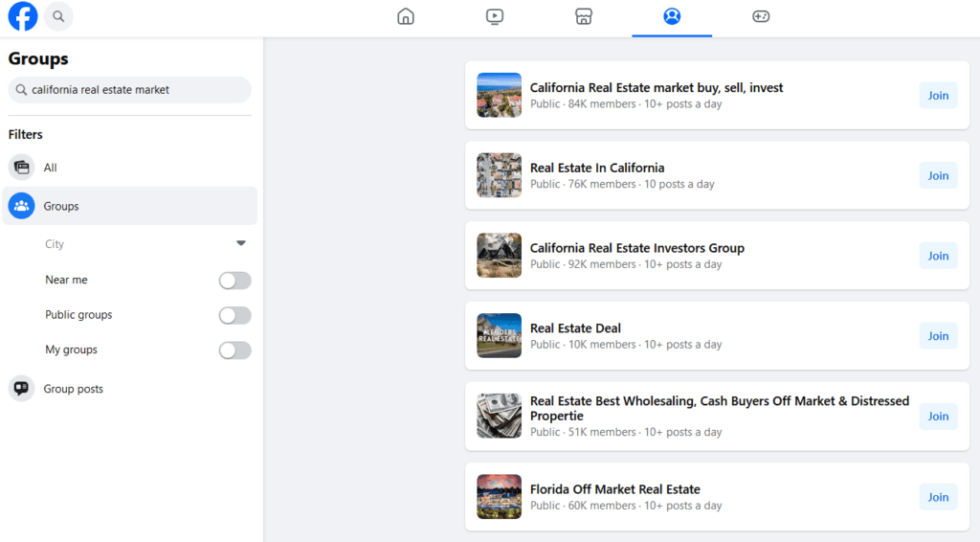Open the Gaming controller icon
The width and height of the screenshot is (980, 542).
tap(761, 16)
